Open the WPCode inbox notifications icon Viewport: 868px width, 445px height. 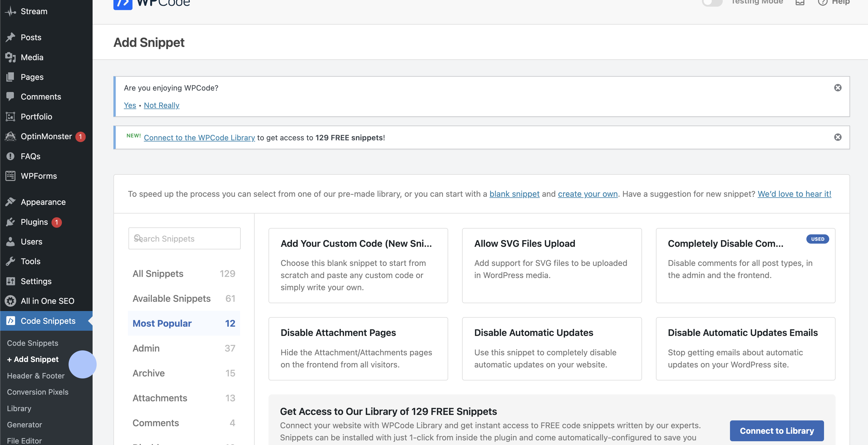(x=800, y=2)
